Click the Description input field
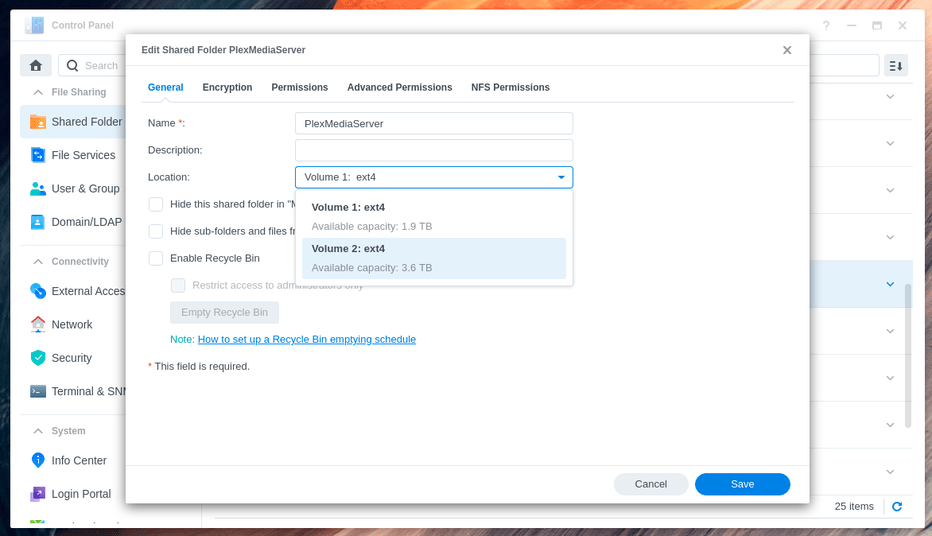 point(434,150)
